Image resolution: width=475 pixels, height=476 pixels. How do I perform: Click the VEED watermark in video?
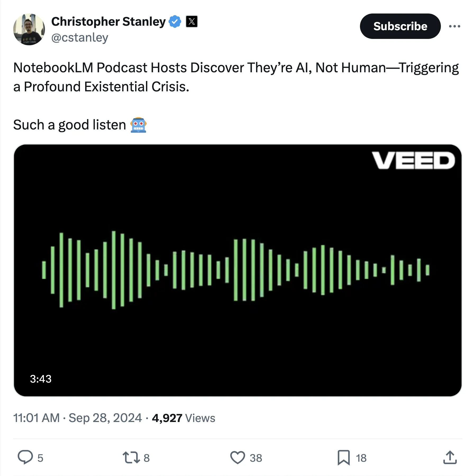(413, 160)
